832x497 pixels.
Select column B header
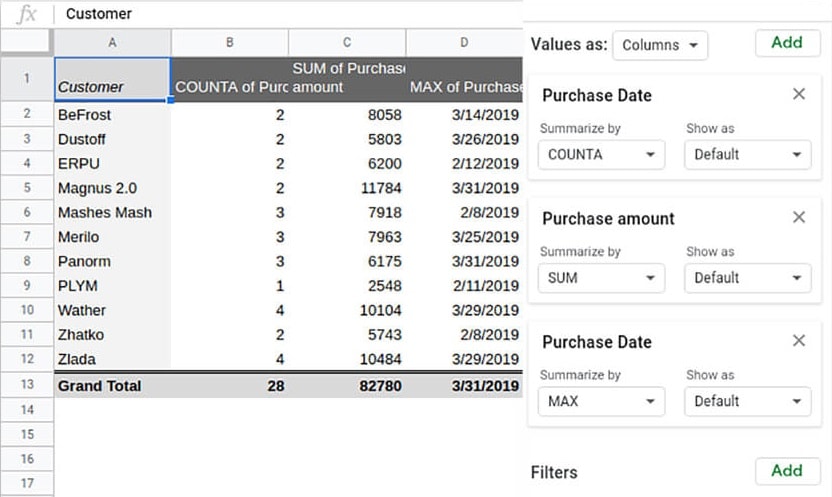click(230, 42)
